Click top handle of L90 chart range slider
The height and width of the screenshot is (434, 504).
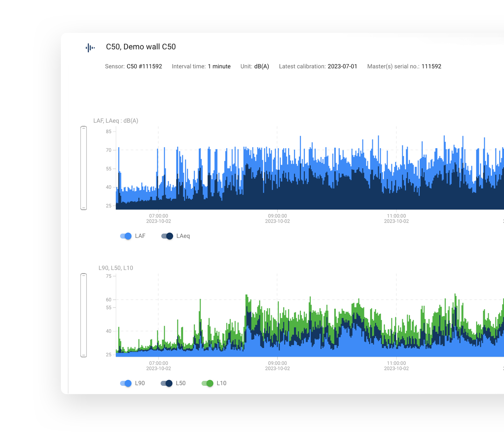point(84,275)
